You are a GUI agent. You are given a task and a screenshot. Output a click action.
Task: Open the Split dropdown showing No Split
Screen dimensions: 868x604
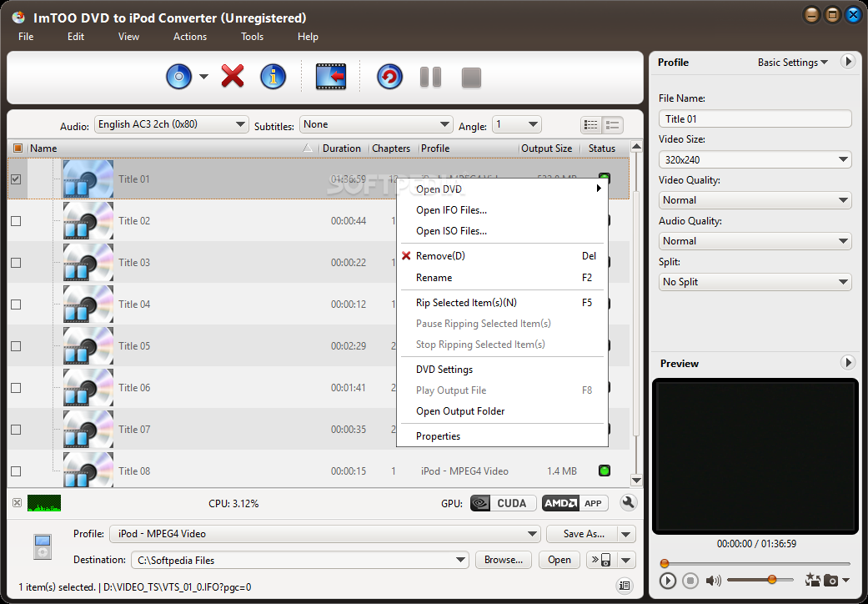point(755,282)
